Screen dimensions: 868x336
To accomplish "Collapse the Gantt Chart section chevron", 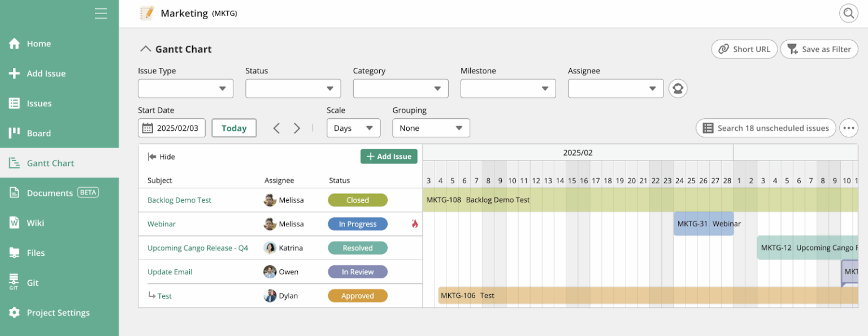I will pyautogui.click(x=146, y=49).
